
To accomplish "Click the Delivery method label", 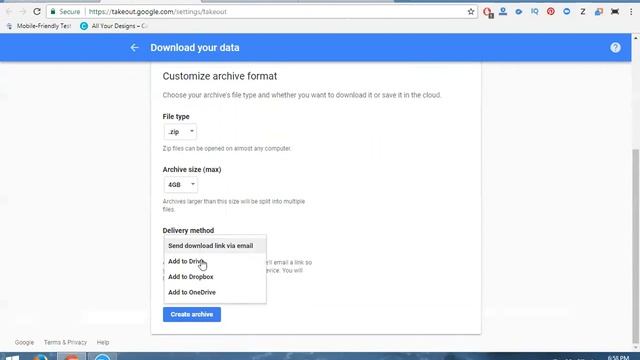I will click(188, 230).
